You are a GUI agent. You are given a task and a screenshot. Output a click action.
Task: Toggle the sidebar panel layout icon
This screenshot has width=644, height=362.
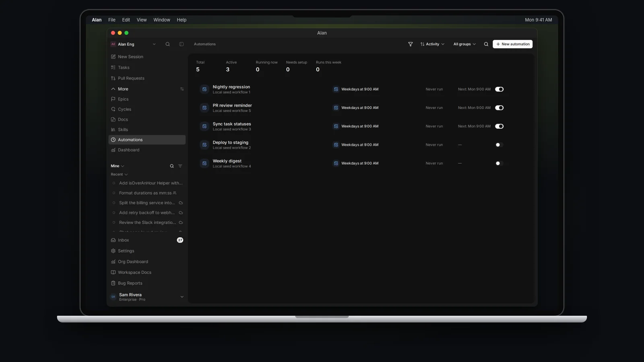pyautogui.click(x=182, y=44)
